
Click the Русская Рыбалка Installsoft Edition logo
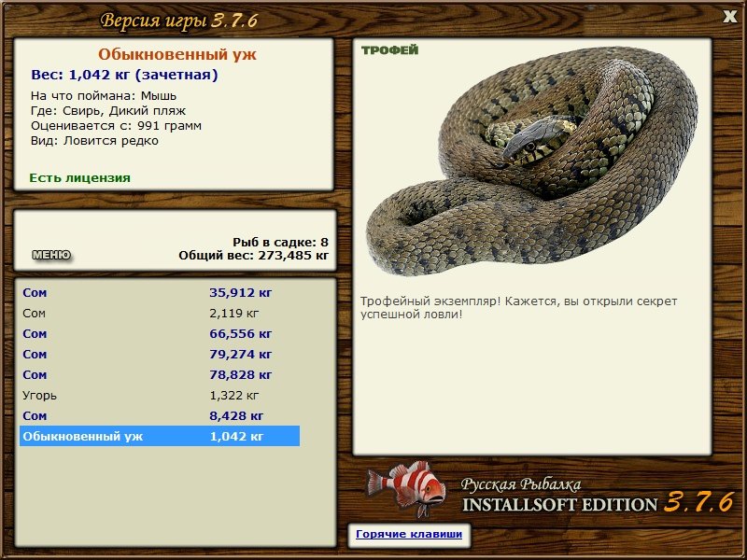coord(598,496)
